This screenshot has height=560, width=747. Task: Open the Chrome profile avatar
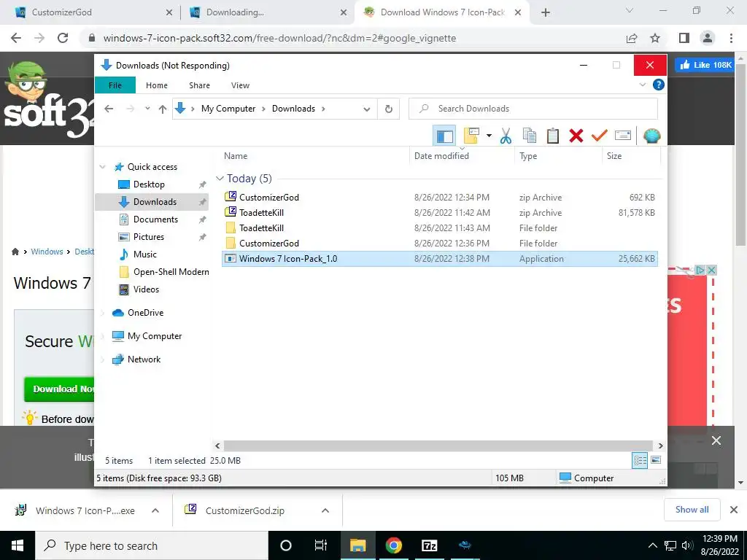pyautogui.click(x=708, y=38)
